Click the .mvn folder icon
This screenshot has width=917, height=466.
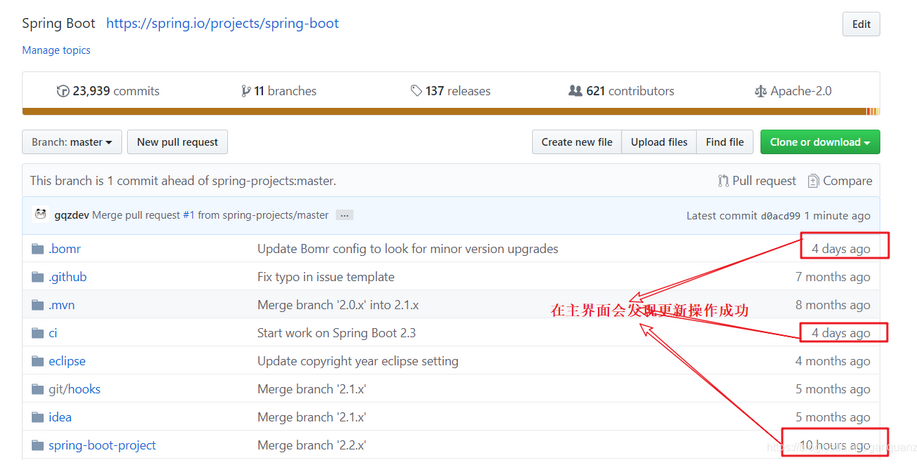(x=38, y=305)
